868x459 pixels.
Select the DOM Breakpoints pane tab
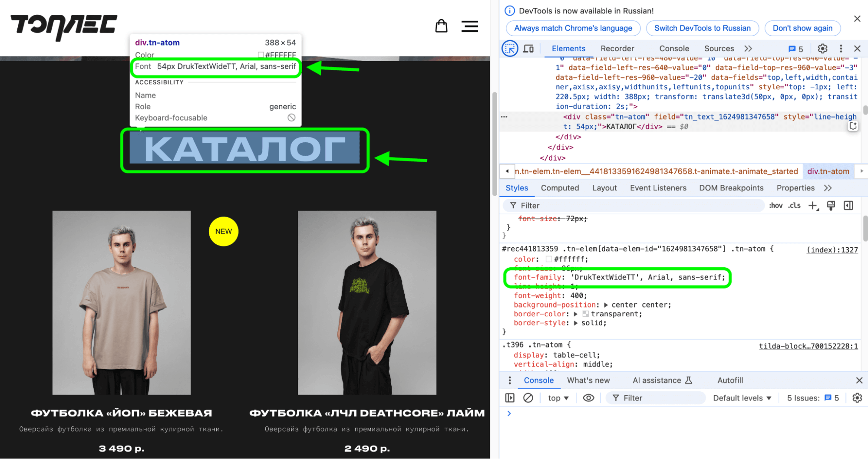[731, 188]
